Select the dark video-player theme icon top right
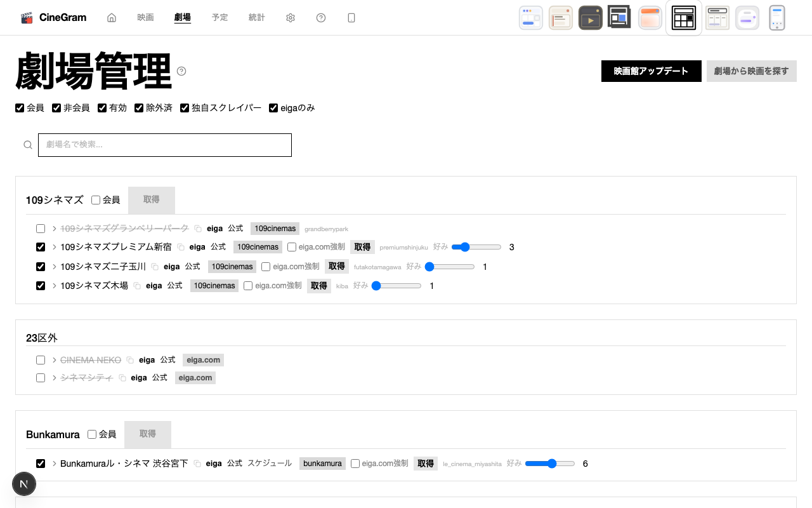 pyautogui.click(x=590, y=17)
